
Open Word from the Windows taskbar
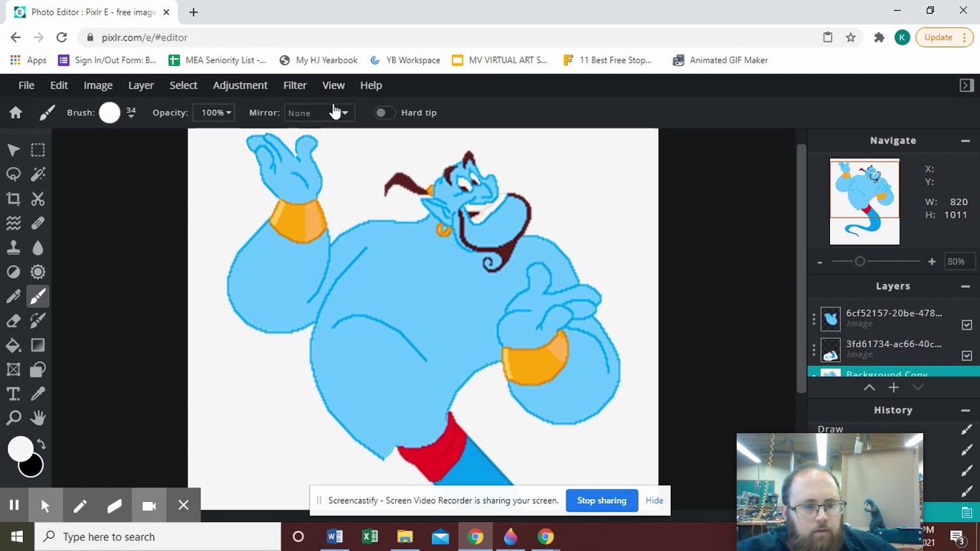pos(335,537)
